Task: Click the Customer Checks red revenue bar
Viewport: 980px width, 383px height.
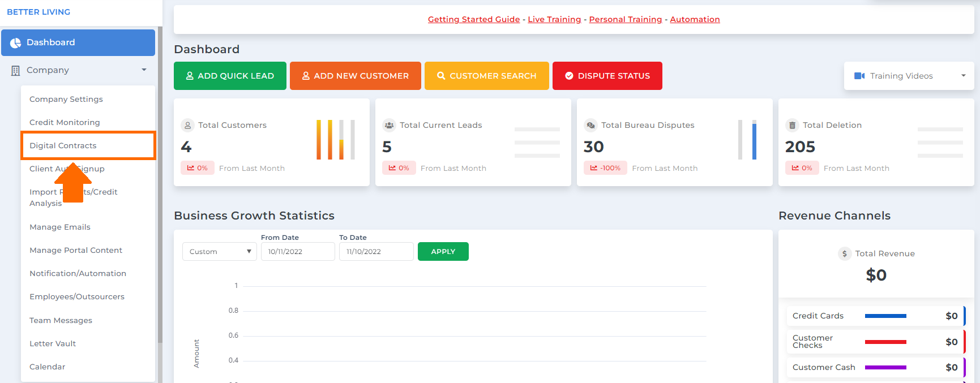Action: pyautogui.click(x=885, y=342)
